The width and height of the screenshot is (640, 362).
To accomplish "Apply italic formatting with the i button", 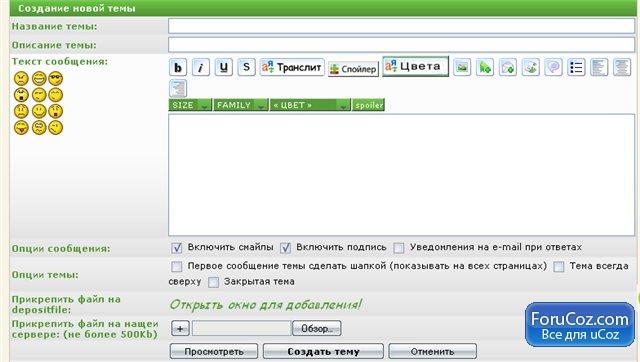I will point(201,67).
